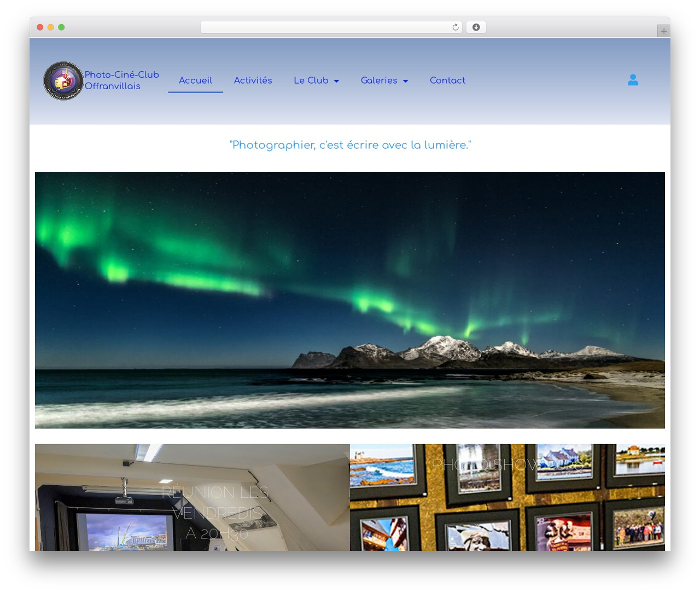Open the Contact page link
The height and width of the screenshot is (593, 700).
coord(447,80)
